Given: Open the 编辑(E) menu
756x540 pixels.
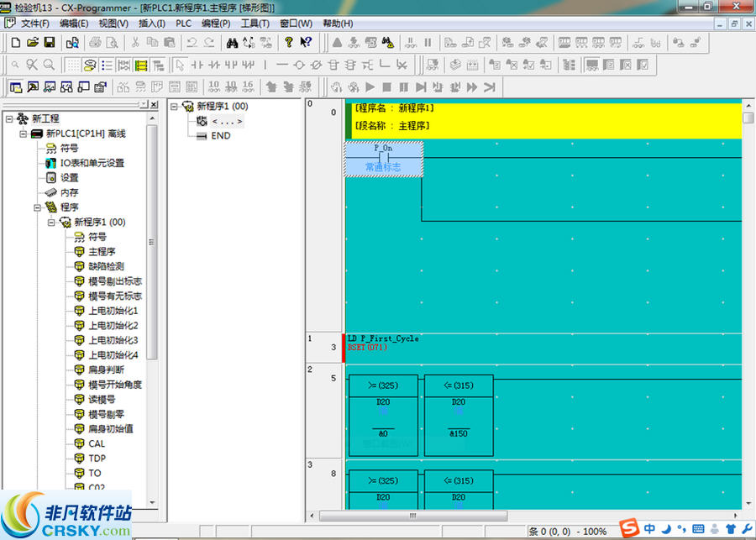Looking at the screenshot, I should tap(74, 24).
